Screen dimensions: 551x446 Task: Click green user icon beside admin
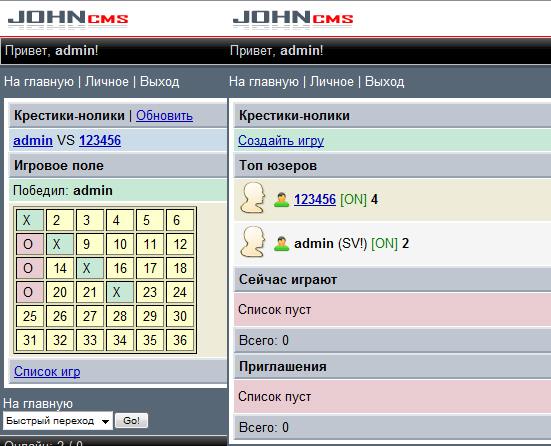pyautogui.click(x=281, y=244)
